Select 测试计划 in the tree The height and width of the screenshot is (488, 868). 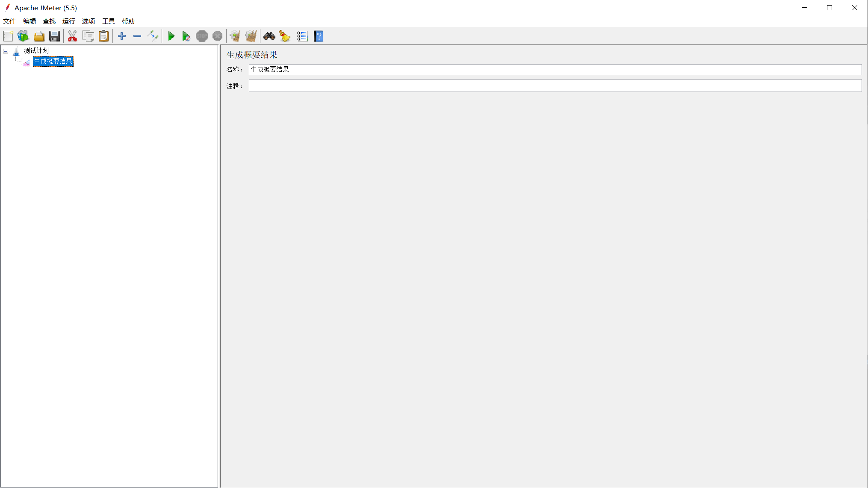click(x=36, y=50)
